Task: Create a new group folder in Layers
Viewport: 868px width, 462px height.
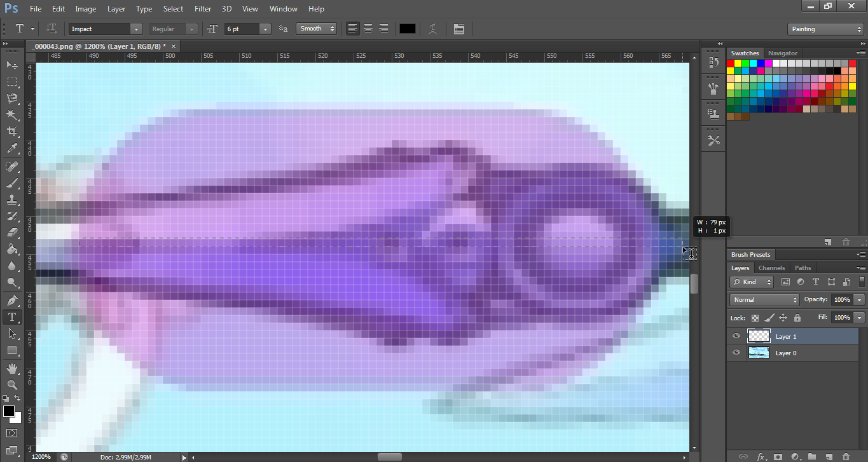Action: (812, 456)
